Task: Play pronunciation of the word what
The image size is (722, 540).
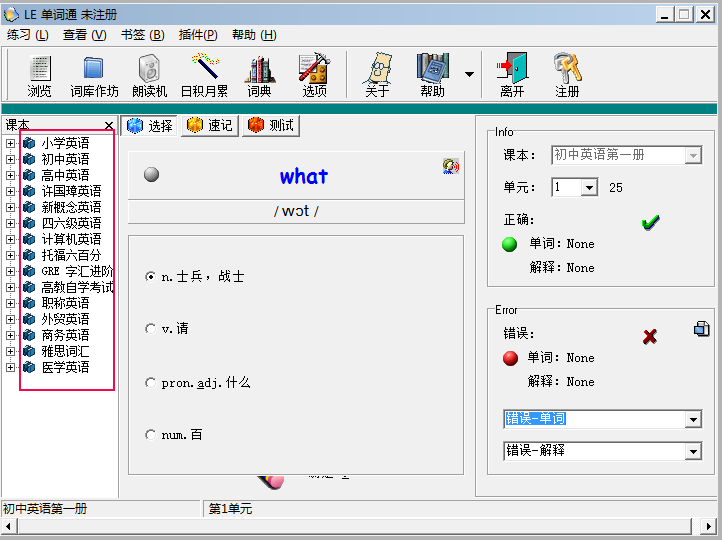Action: click(x=450, y=166)
